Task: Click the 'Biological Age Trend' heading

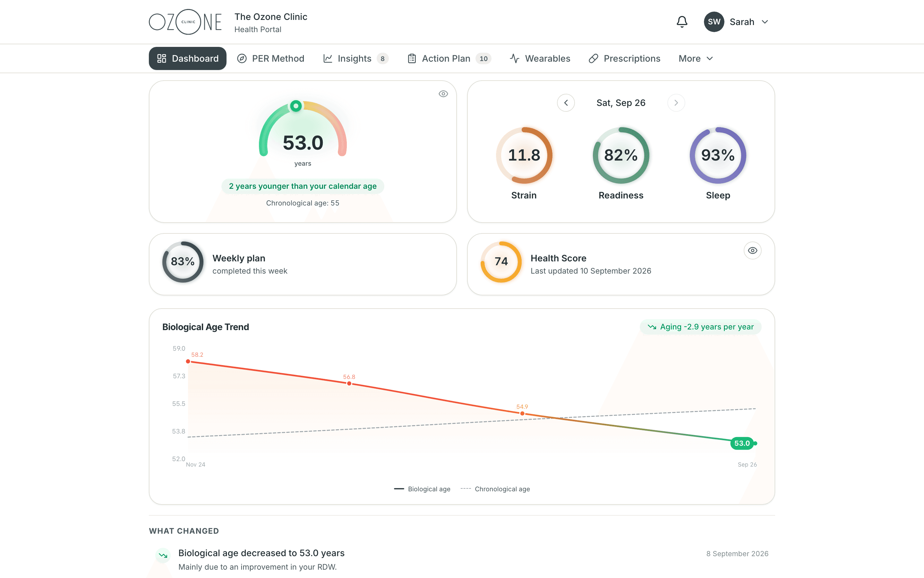Action: 205,327
